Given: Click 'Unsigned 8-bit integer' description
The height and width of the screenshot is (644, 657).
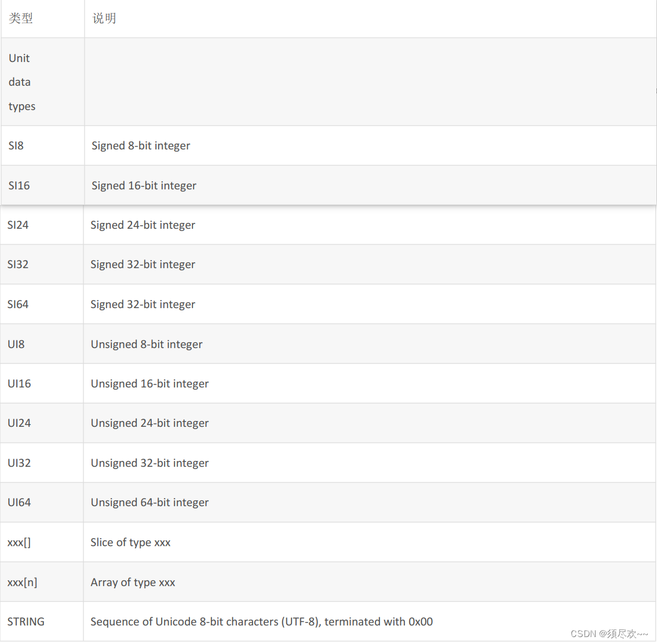Looking at the screenshot, I should click(x=147, y=345).
